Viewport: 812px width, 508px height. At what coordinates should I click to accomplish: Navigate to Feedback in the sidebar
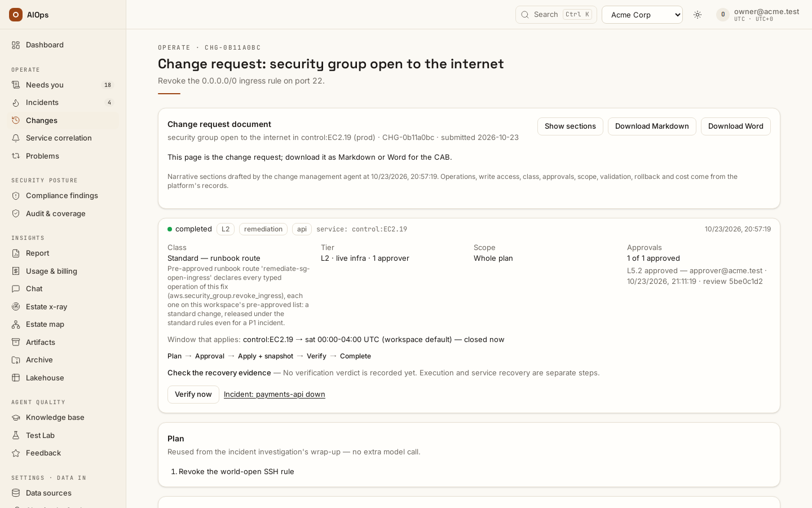[63, 453]
